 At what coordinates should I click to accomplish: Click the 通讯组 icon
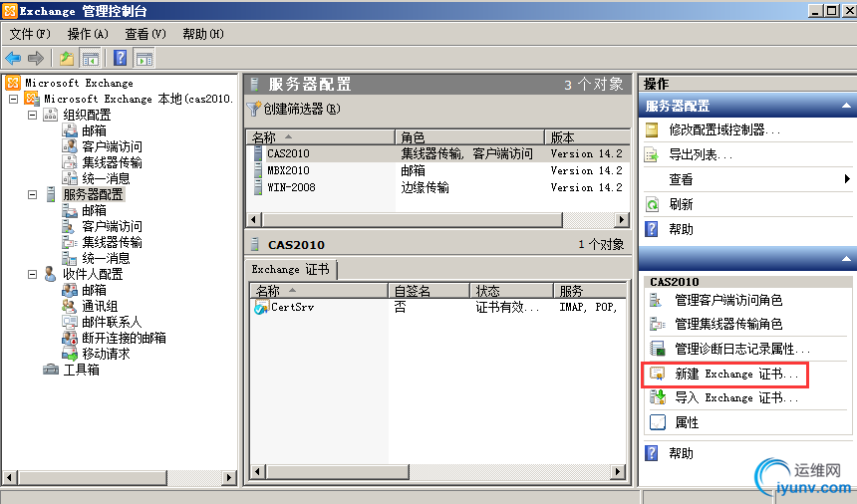(x=70, y=306)
